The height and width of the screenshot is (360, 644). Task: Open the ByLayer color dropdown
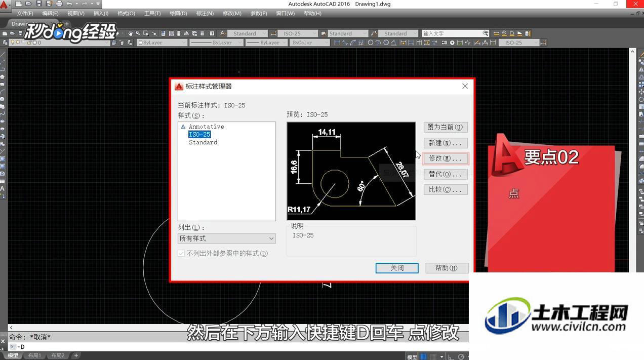[x=163, y=43]
